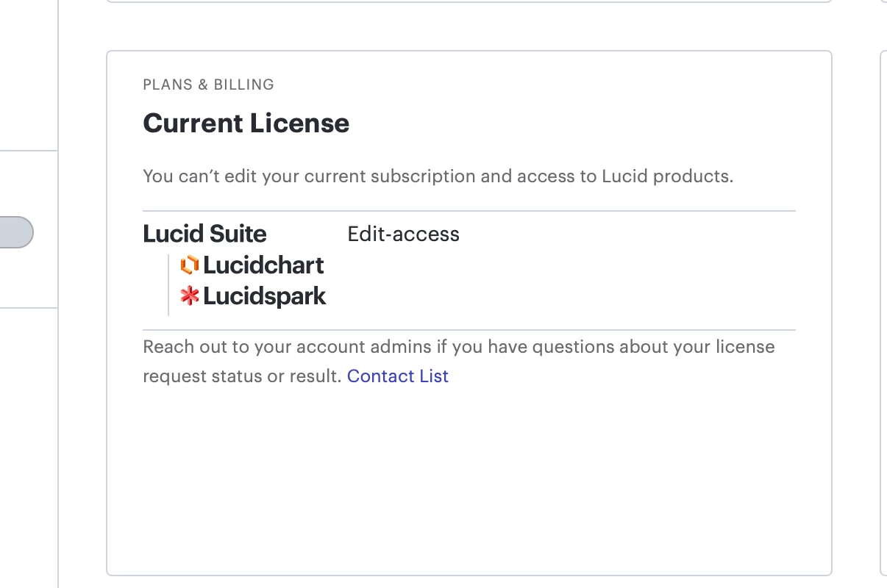887x588 pixels.
Task: Click the vertical line beside product list
Action: pyautogui.click(x=168, y=285)
